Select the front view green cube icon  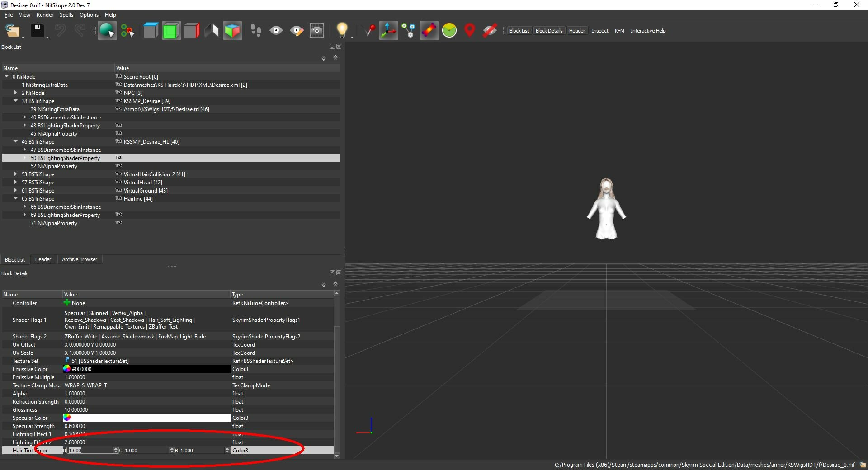[x=171, y=31]
